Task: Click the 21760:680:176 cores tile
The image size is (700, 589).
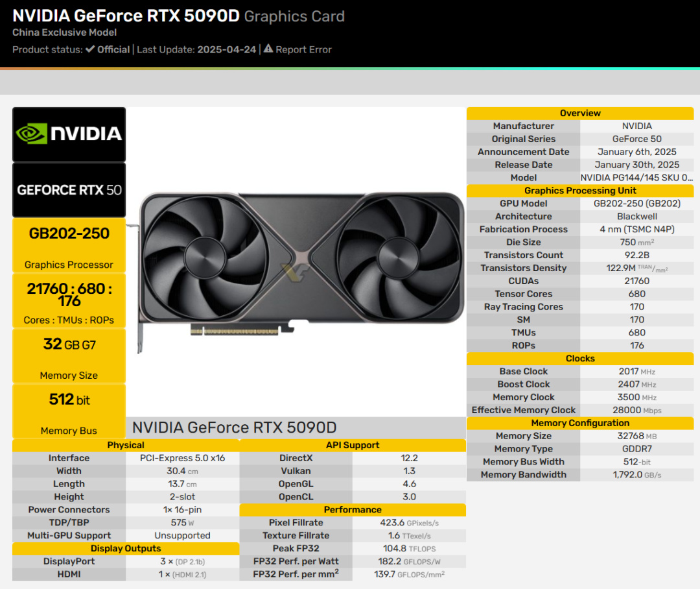Action: point(69,301)
